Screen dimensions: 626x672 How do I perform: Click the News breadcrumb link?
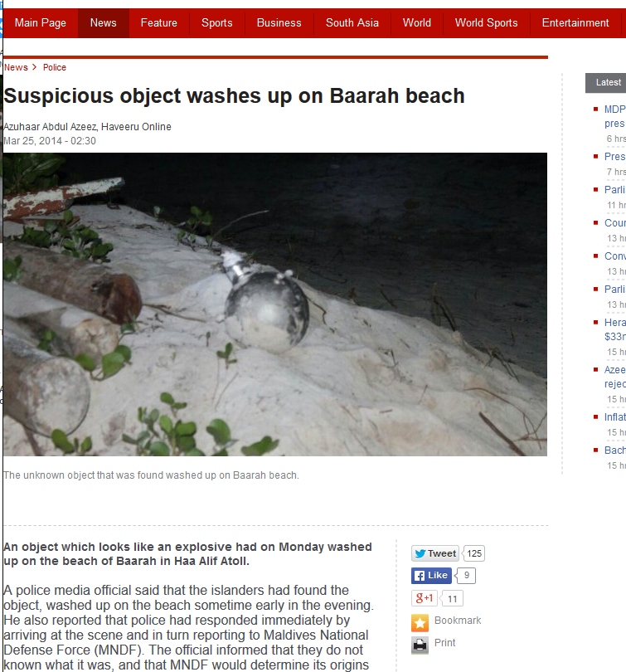coord(16,67)
